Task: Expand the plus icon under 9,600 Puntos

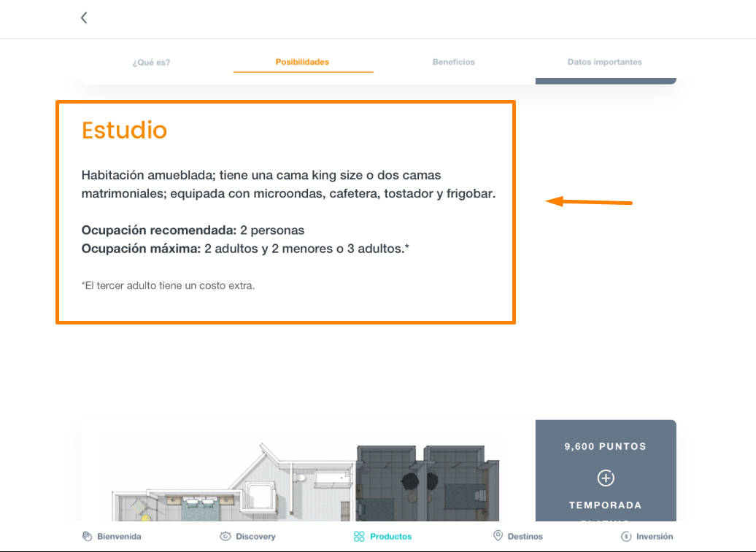Action: pyautogui.click(x=606, y=478)
